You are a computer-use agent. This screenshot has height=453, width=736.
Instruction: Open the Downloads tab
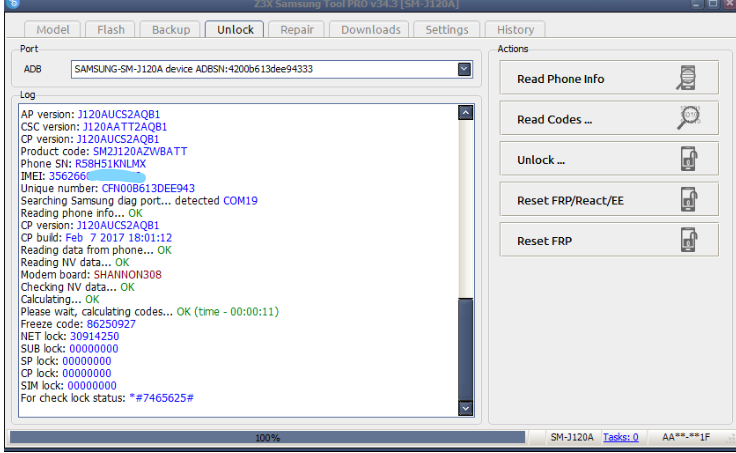click(370, 30)
